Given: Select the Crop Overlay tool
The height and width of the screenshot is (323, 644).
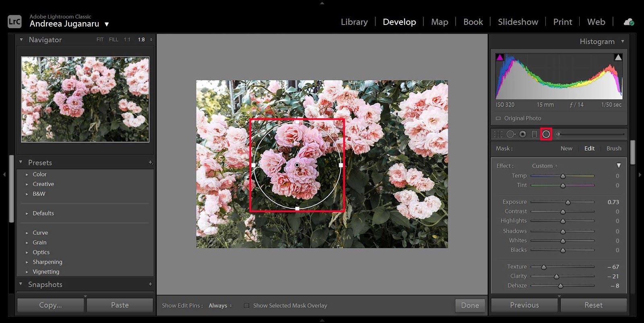Looking at the screenshot, I should [x=498, y=134].
